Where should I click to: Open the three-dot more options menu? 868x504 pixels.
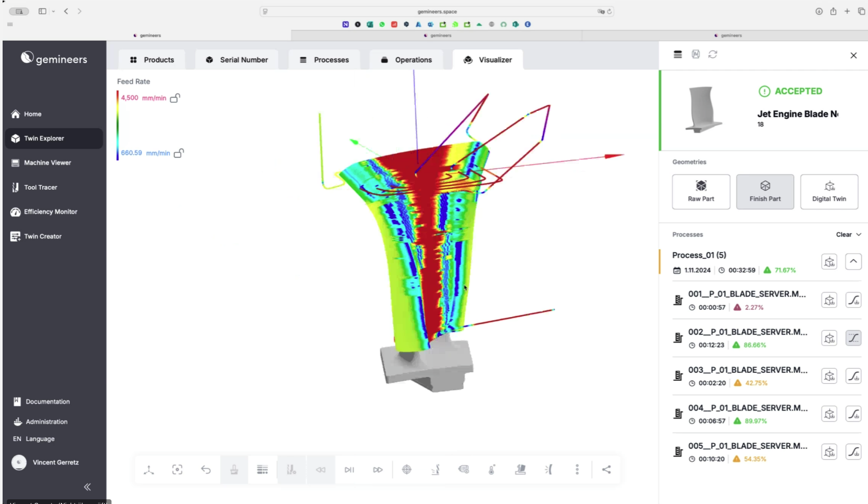[x=577, y=470]
